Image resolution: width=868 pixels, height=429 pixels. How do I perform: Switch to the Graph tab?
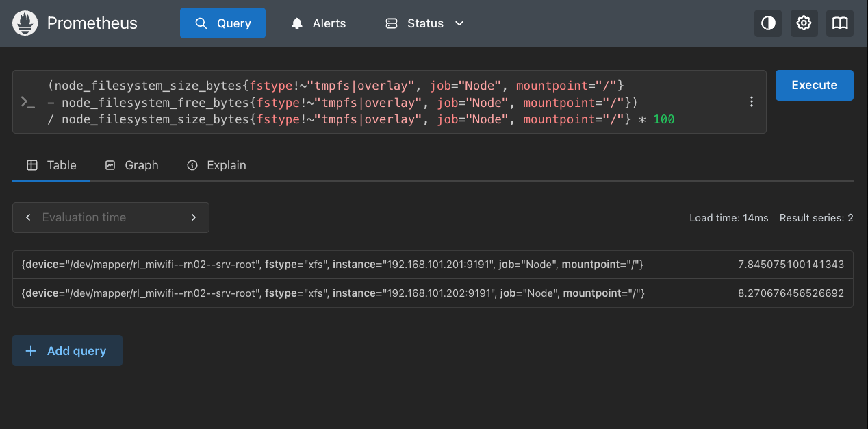[131, 165]
